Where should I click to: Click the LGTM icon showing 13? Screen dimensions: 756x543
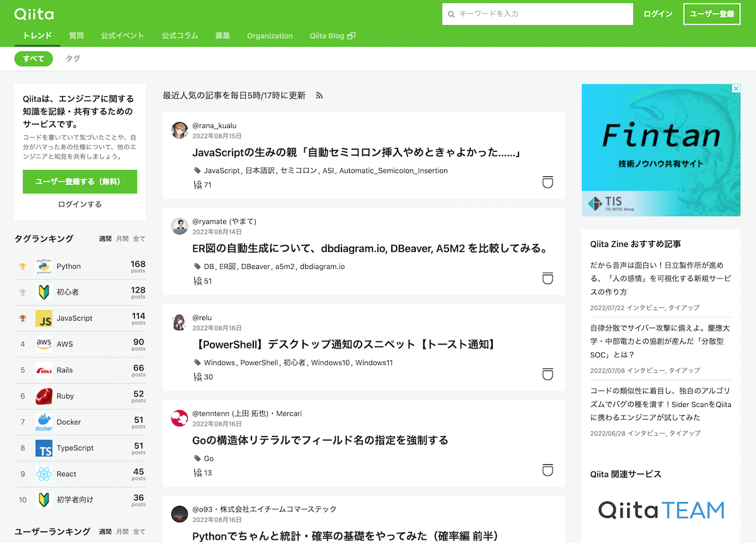(197, 472)
